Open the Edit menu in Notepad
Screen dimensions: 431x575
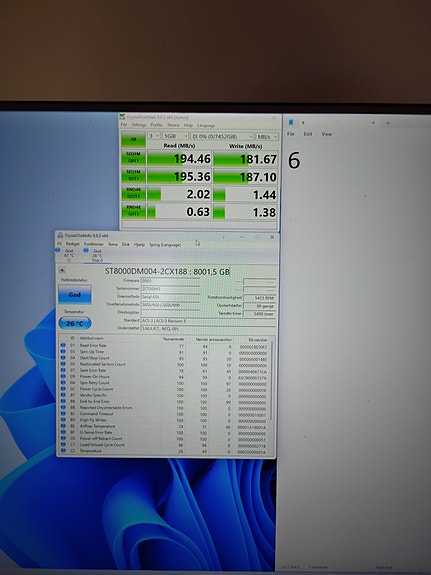point(308,134)
